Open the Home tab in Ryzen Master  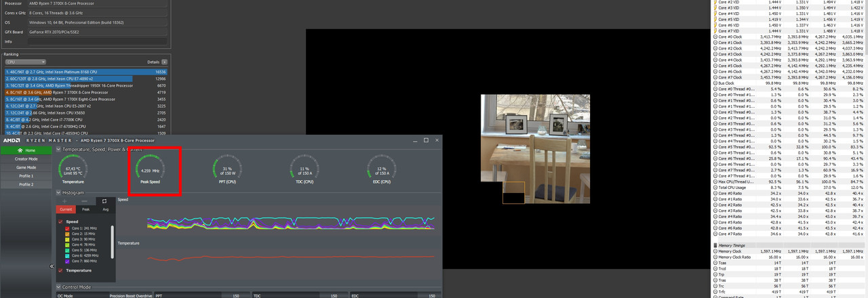coord(26,150)
